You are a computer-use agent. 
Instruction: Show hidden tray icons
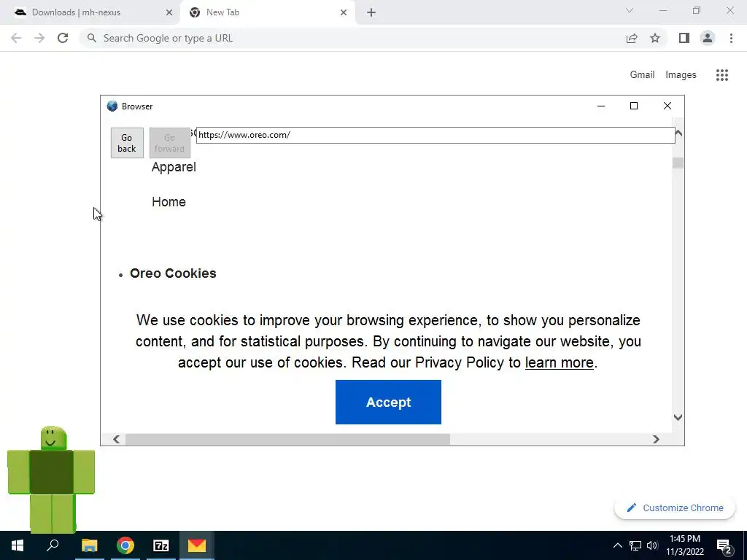pyautogui.click(x=617, y=545)
